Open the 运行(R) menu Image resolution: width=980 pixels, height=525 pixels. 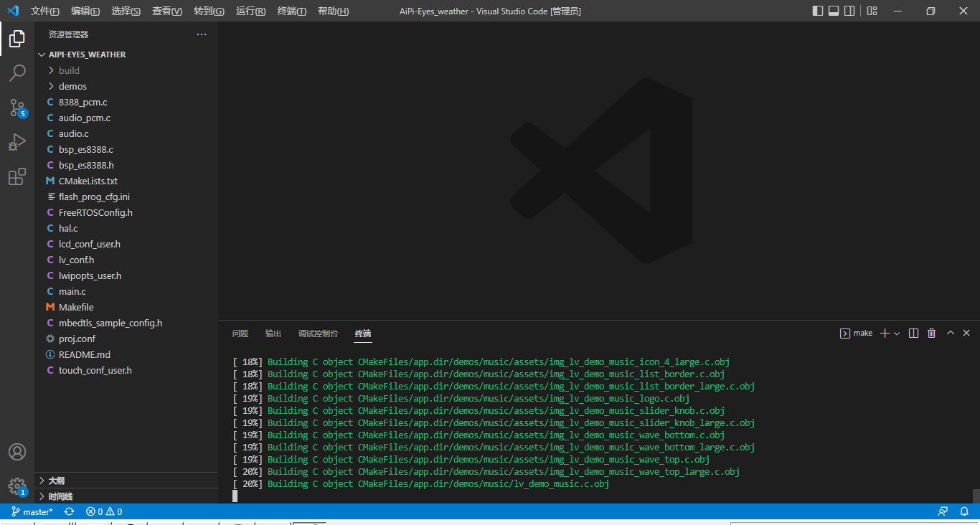[x=250, y=11]
